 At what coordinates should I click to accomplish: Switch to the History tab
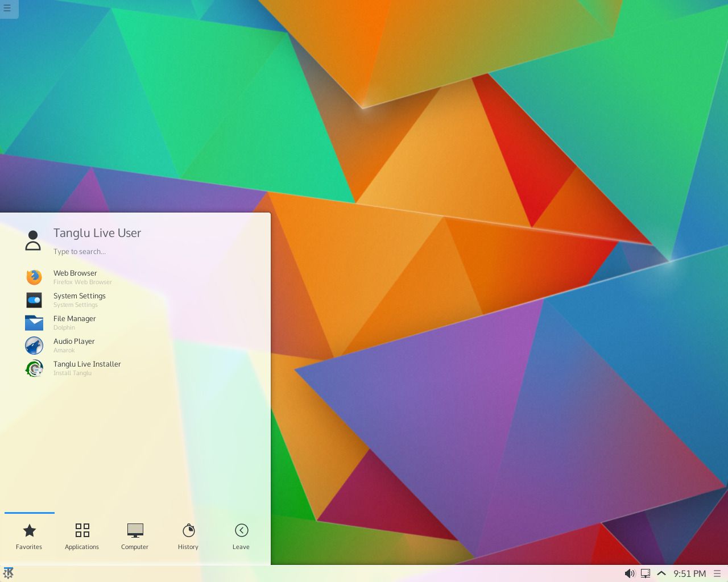188,536
